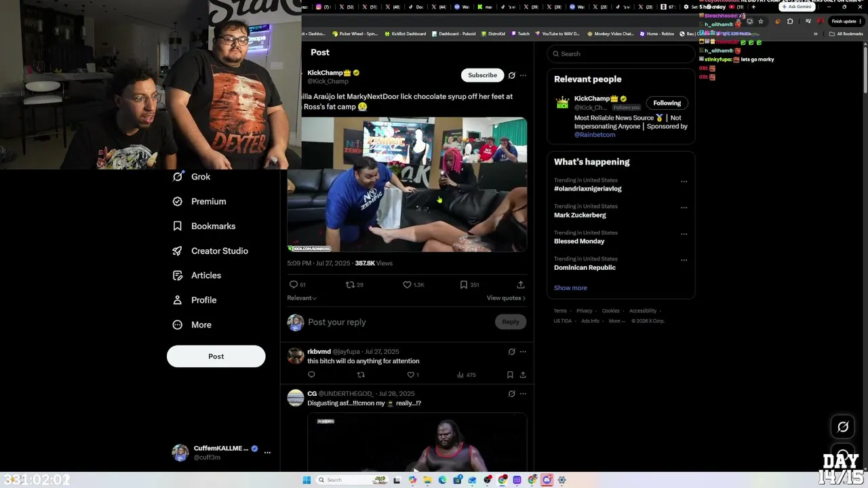Image resolution: width=868 pixels, height=488 pixels.
Task: Share the KickChamp post
Action: [x=521, y=285]
